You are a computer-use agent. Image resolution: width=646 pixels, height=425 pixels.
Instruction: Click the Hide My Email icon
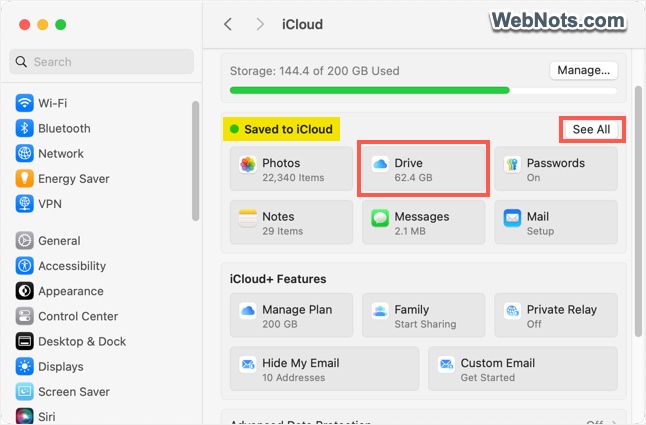(248, 364)
